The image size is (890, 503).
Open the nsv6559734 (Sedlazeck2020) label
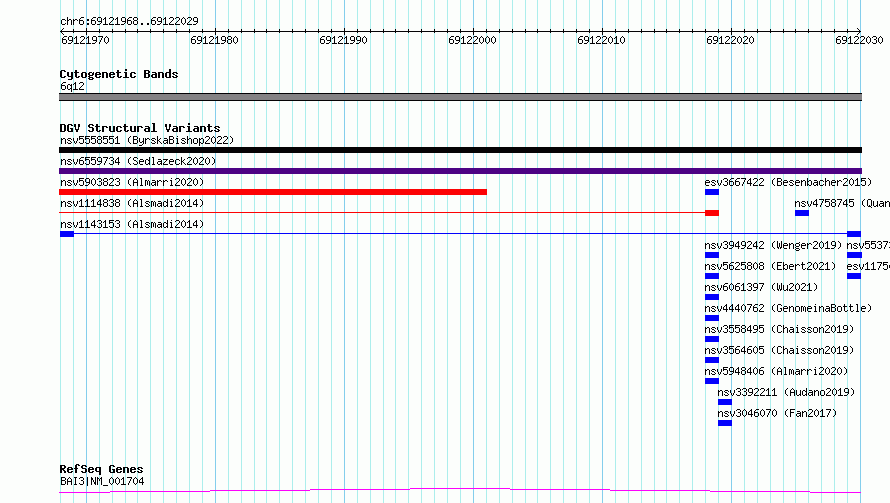coord(138,161)
